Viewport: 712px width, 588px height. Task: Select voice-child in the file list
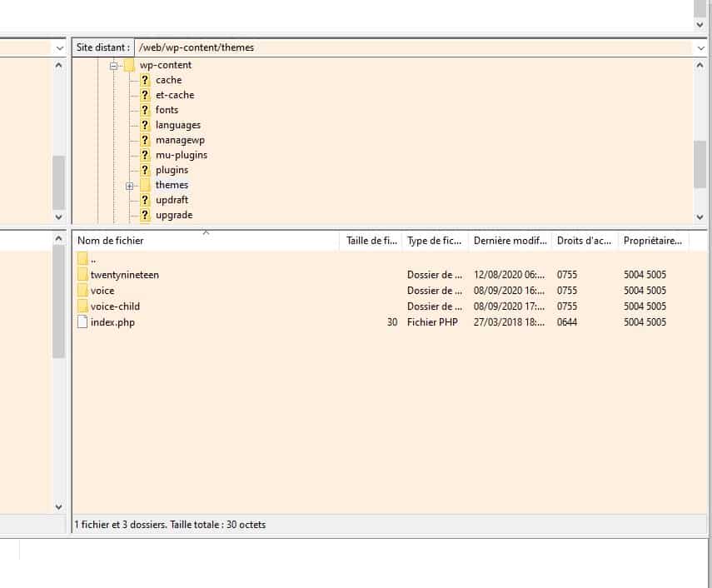[117, 306]
